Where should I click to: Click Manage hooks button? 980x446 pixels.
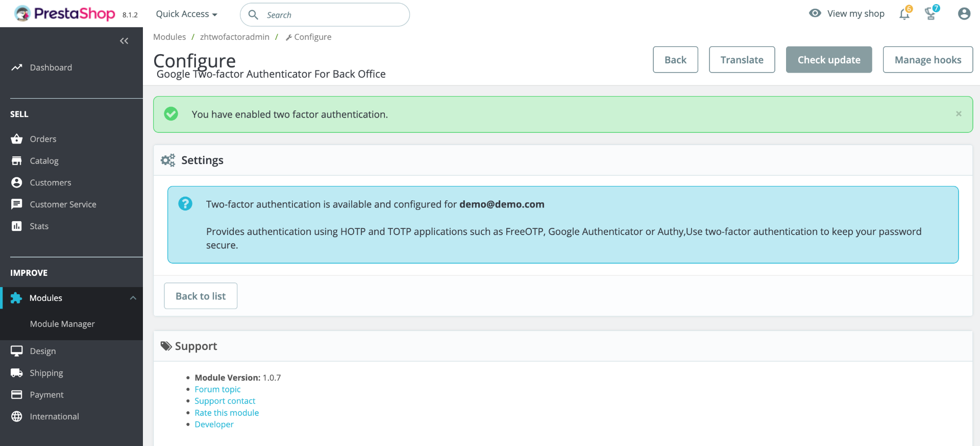pyautogui.click(x=928, y=60)
